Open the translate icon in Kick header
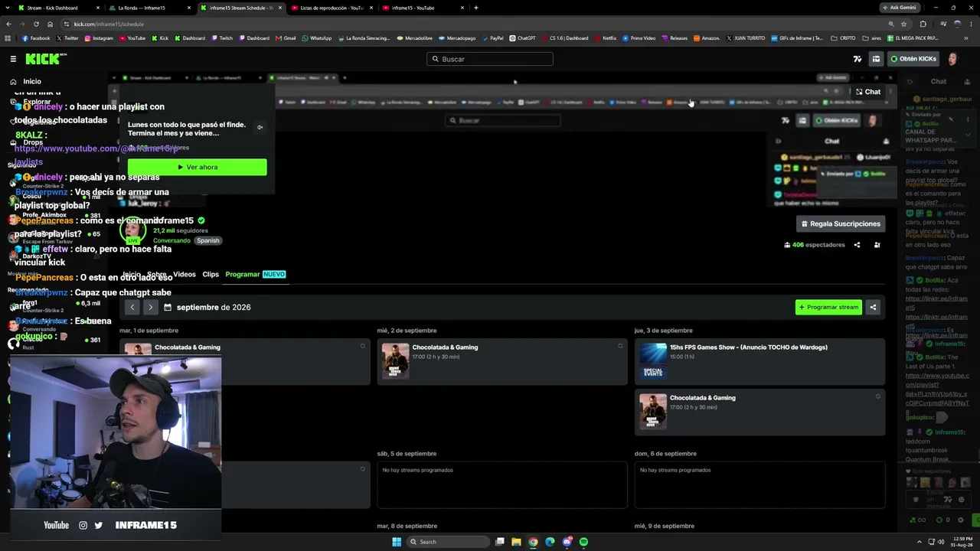Viewport: 980px width, 551px height. point(857,59)
